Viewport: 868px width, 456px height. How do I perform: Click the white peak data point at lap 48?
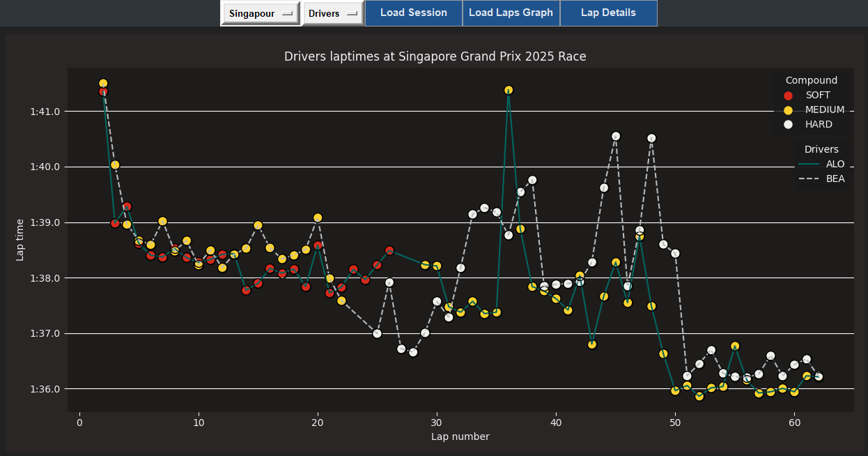click(651, 138)
